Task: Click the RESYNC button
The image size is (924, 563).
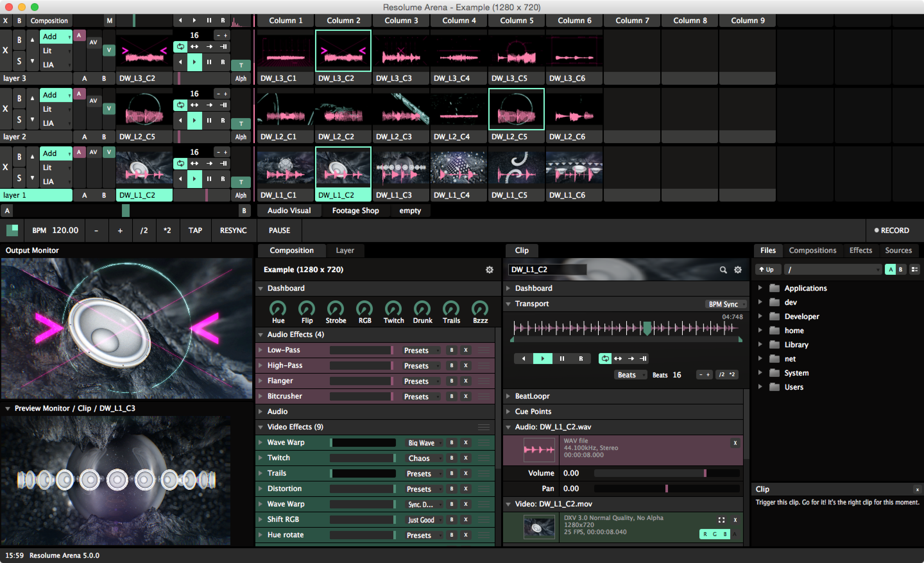Action: 232,230
